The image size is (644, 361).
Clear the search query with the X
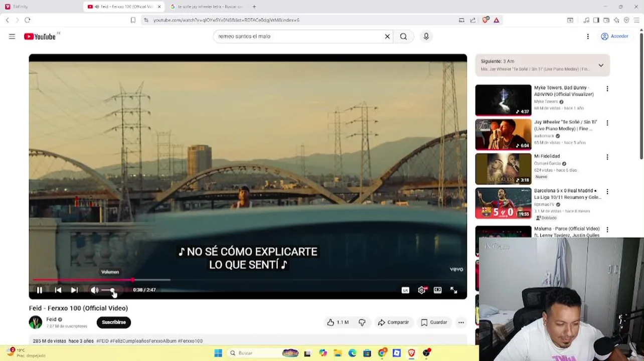point(387,36)
